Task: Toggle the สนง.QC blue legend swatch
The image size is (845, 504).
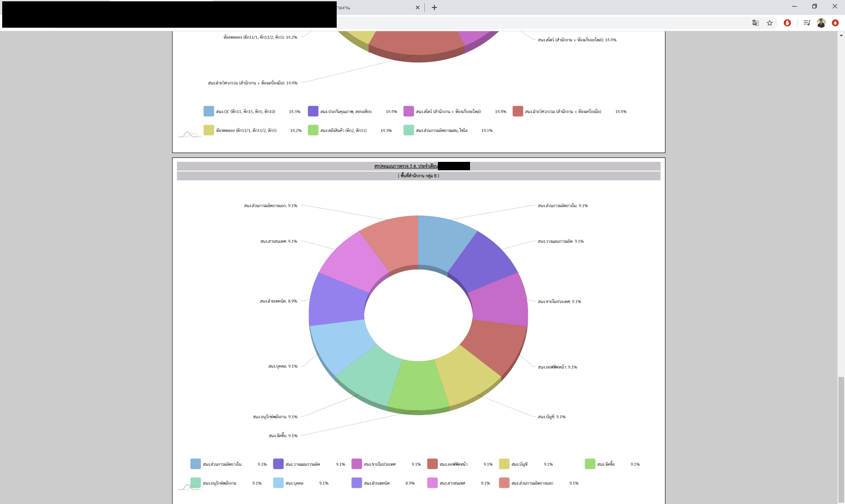Action: [209, 111]
